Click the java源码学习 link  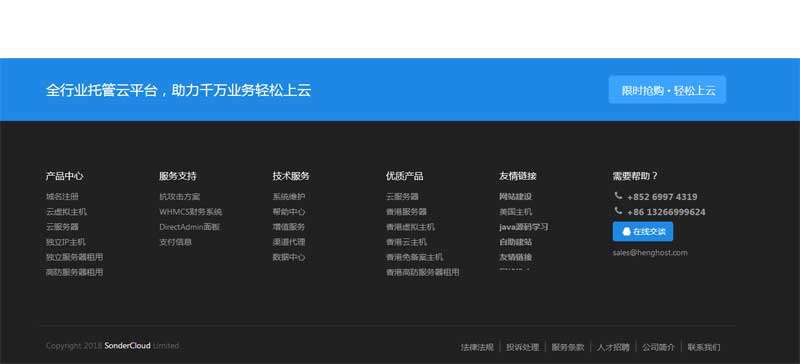523,227
